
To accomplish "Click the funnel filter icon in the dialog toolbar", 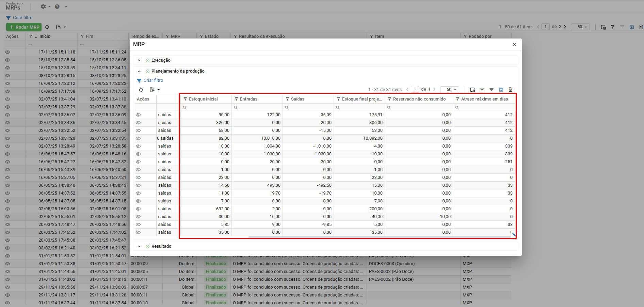I will pyautogui.click(x=482, y=90).
